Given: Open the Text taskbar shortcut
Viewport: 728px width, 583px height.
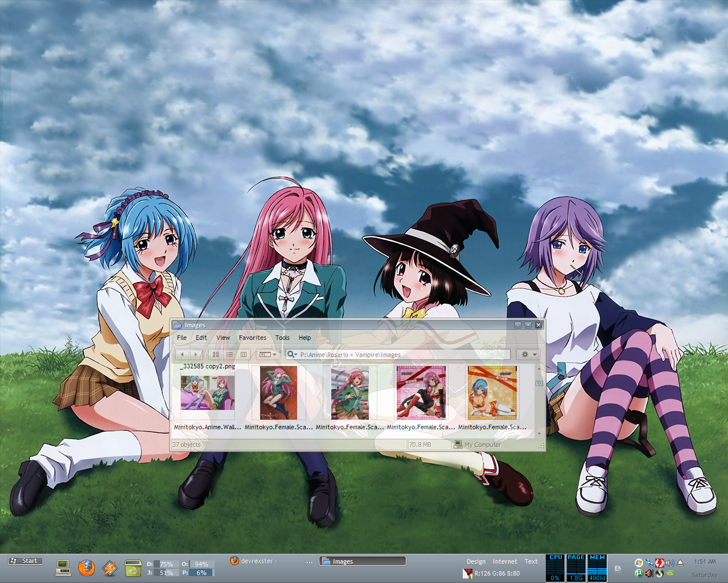Looking at the screenshot, I should (531, 561).
